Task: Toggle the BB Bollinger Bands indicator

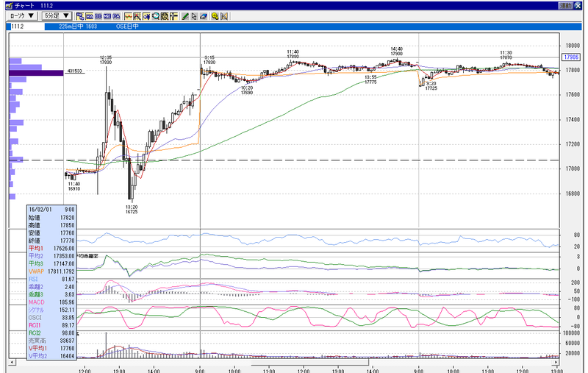Action: [x=98, y=16]
